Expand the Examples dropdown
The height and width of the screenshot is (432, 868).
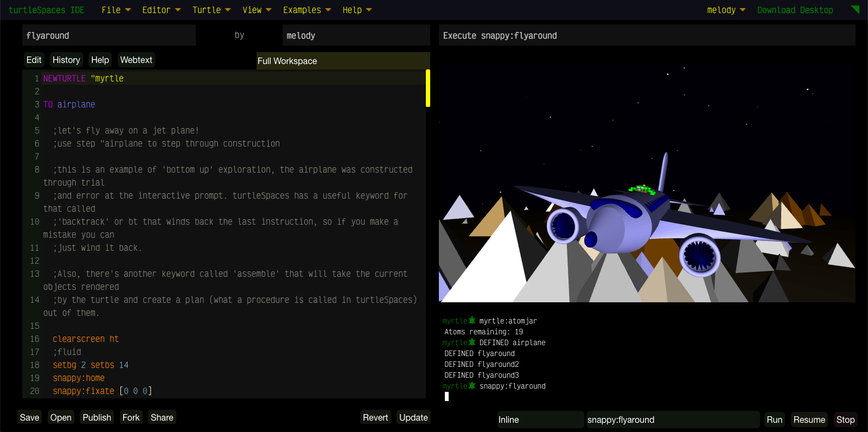pyautogui.click(x=307, y=10)
